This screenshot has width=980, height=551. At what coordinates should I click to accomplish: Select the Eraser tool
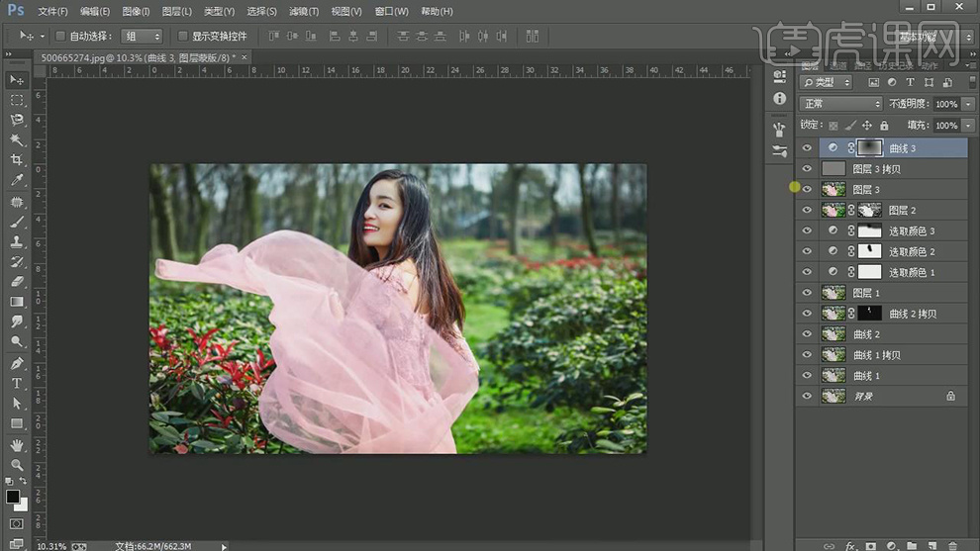pyautogui.click(x=17, y=281)
